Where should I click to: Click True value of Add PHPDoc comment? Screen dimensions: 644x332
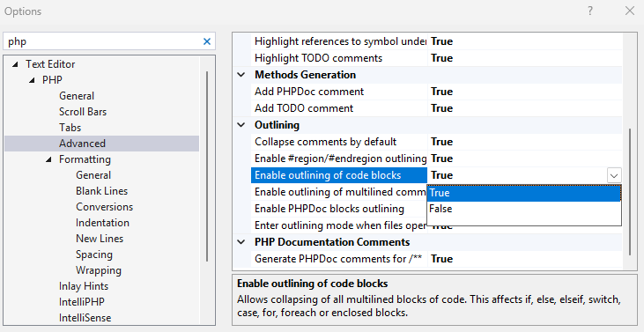(441, 92)
